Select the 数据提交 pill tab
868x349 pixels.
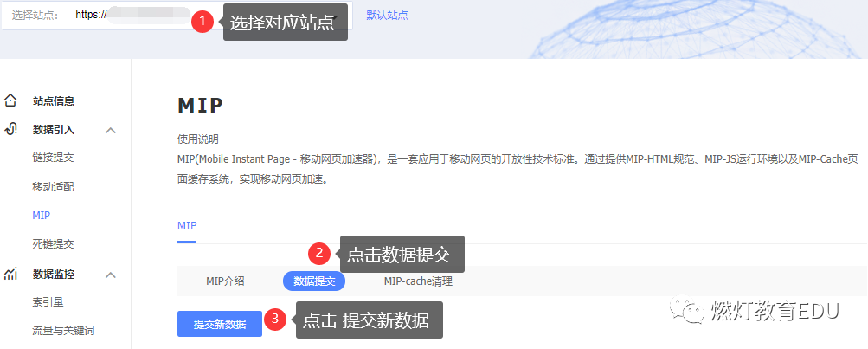314,281
